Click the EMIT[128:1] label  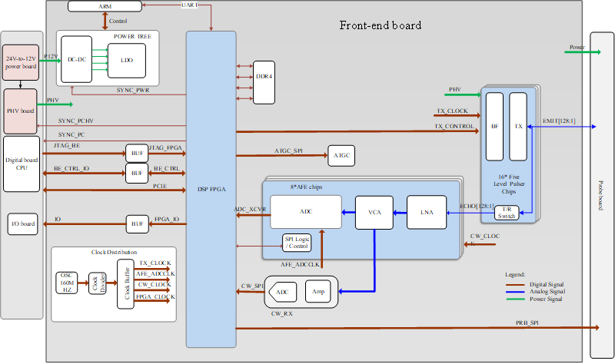pos(559,121)
